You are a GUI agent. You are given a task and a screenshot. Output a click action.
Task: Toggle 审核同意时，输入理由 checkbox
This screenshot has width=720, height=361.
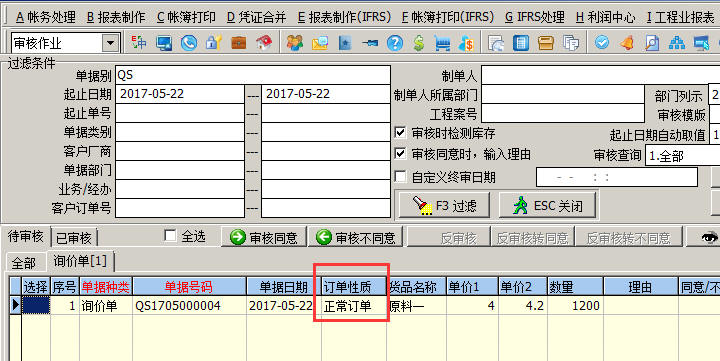coord(400,153)
